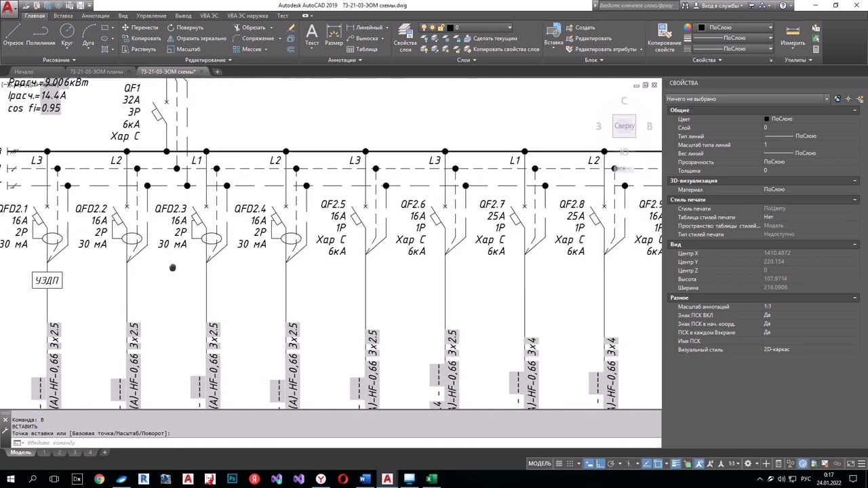Click the Сопряжение (Fillet) tool
868x488 pixels.
[x=252, y=39]
